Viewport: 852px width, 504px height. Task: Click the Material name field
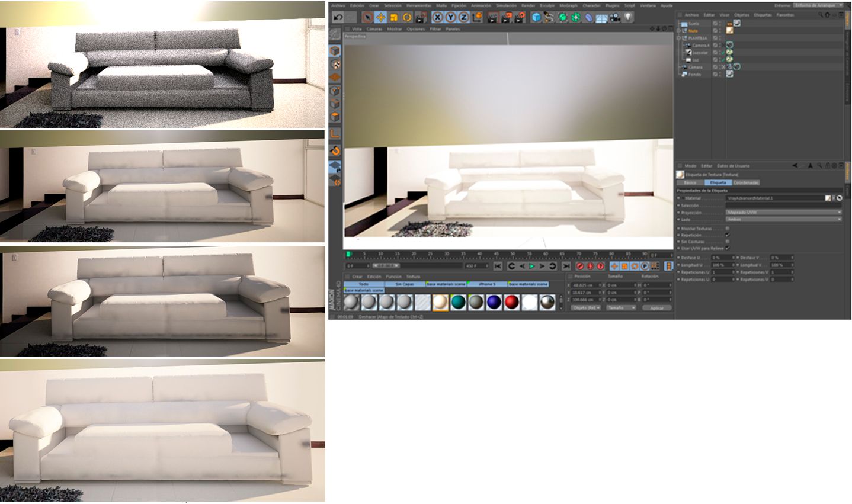coord(775,198)
